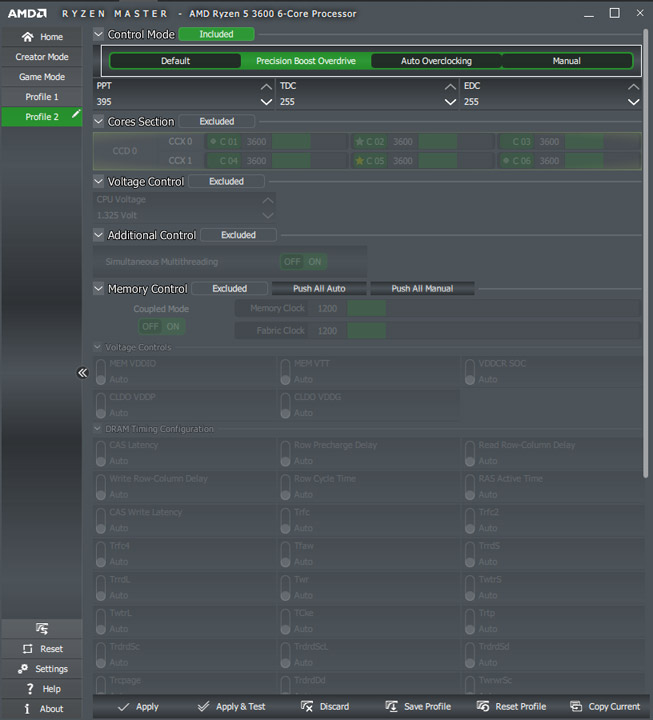The image size is (653, 720).
Task: Lower CPU Voltage with down arrow
Action: (x=268, y=215)
